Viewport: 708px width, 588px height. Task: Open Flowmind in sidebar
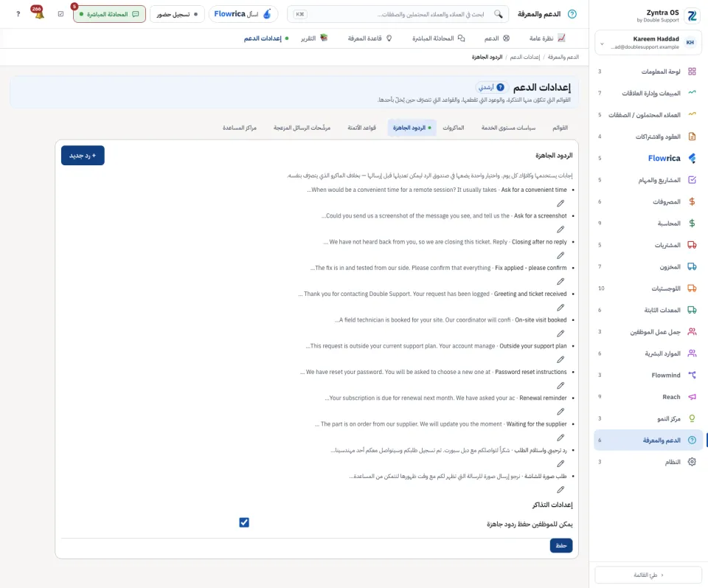648,375
